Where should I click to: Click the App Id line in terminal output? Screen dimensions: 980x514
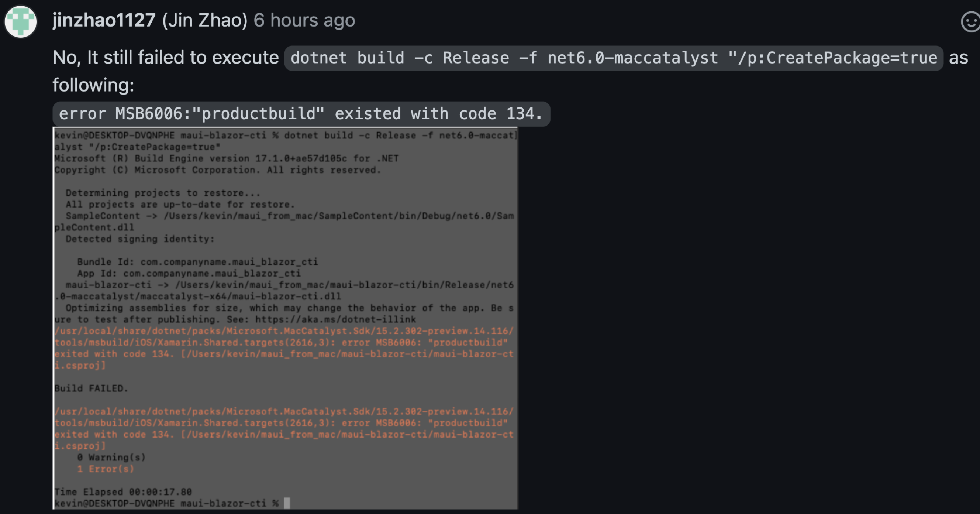pyautogui.click(x=188, y=273)
